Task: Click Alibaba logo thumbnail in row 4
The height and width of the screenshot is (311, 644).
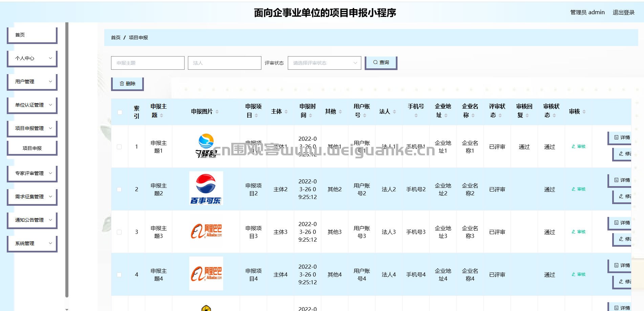Action: click(x=206, y=273)
